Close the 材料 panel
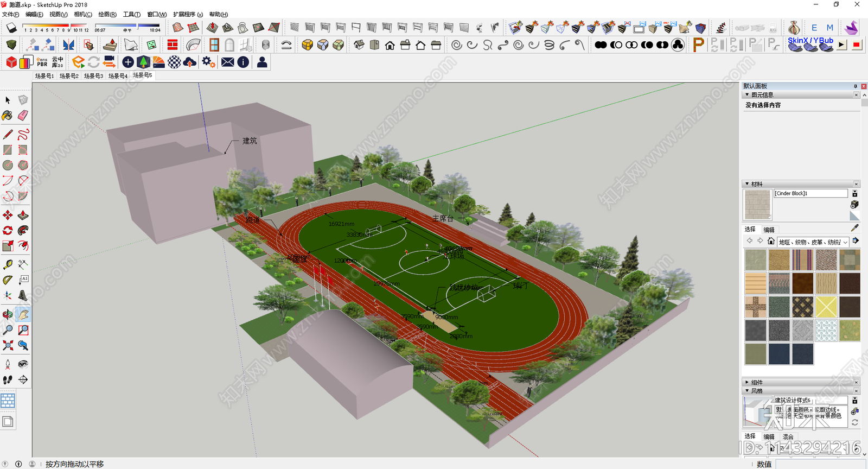Screen dimensions: 868x469 coord(857,184)
